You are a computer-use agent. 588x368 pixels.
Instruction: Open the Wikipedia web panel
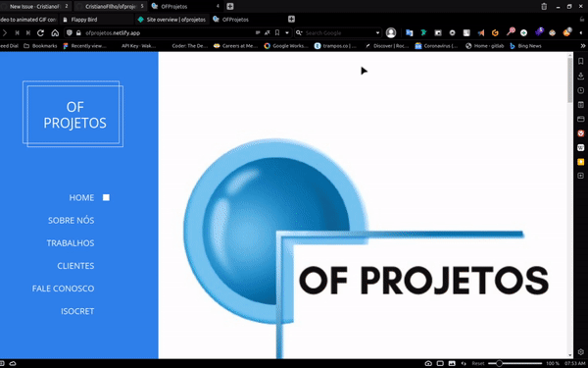coord(580,147)
